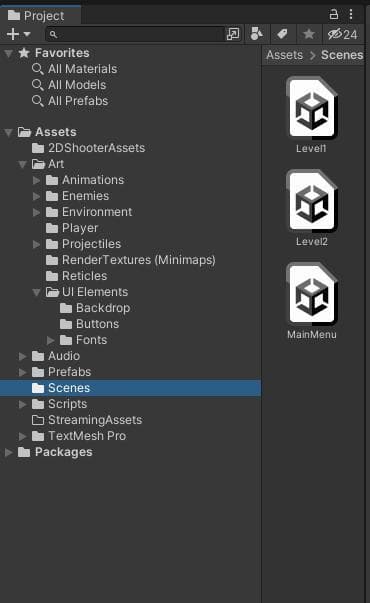Image resolution: width=370 pixels, height=603 pixels.
Task: Click the MainMenu file name label
Action: click(312, 335)
